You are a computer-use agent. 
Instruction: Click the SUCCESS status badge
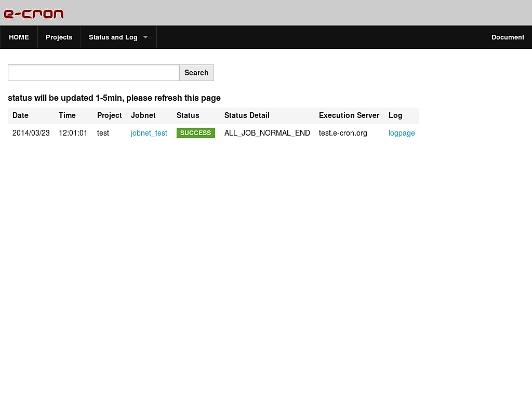click(195, 133)
